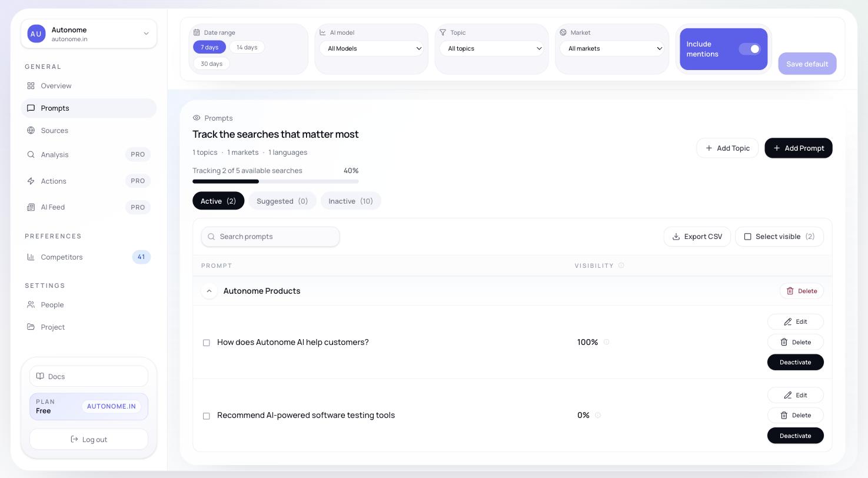This screenshot has width=868, height=478.
Task: Click the eye icon beside Prompts heading
Action: [197, 118]
